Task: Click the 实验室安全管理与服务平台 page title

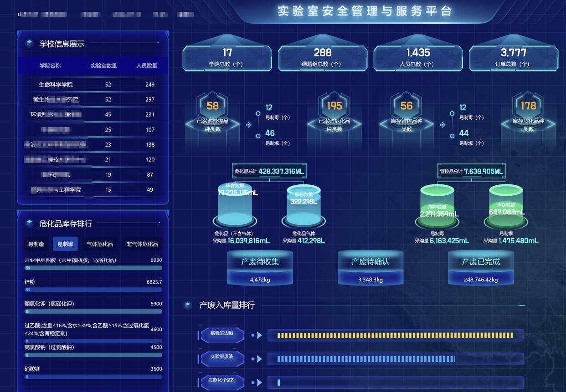Action: (x=365, y=11)
